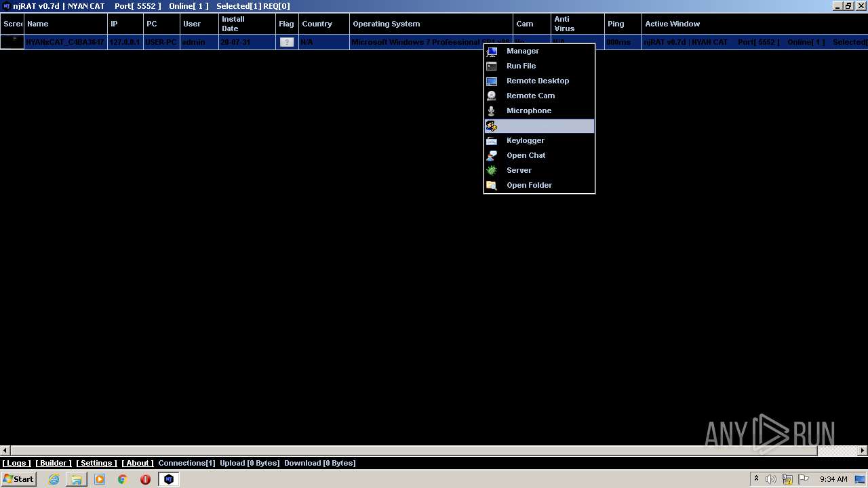Viewport: 868px width, 488px height.
Task: Launch Internet Explorer from the taskbar
Action: (54, 479)
